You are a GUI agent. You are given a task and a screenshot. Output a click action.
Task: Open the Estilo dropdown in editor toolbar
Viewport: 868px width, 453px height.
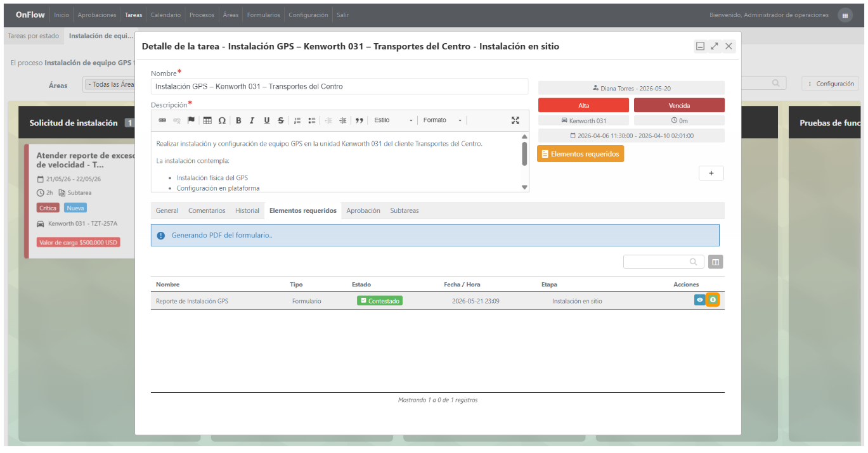click(393, 120)
